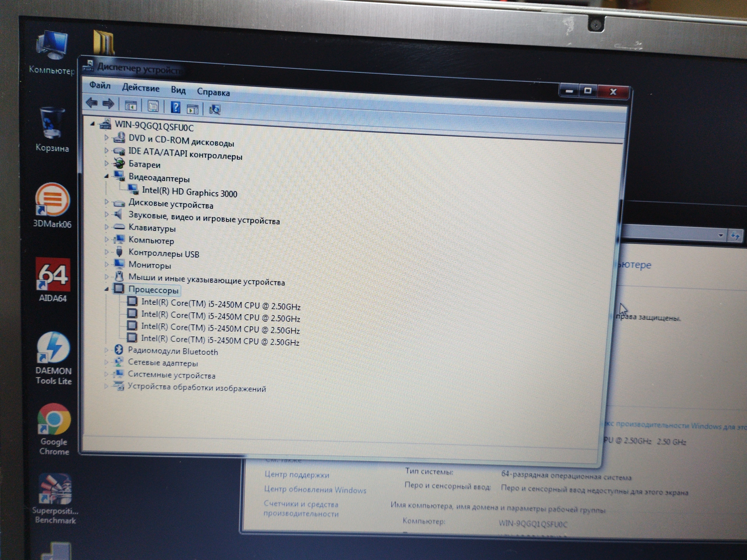Screen dimensions: 747x560
Task: Click the Bluetooth radio category icon
Action: pos(119,350)
